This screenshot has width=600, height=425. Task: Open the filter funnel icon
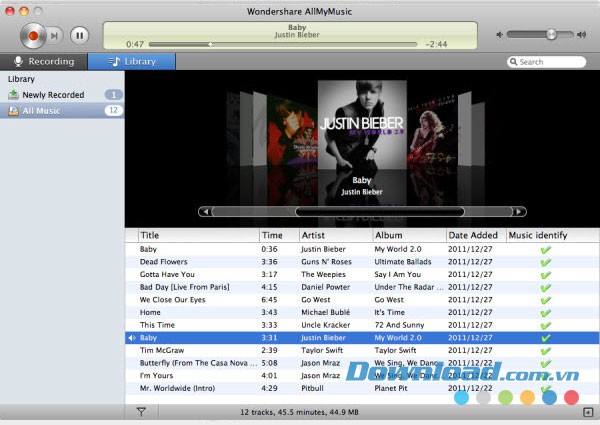pos(141,412)
